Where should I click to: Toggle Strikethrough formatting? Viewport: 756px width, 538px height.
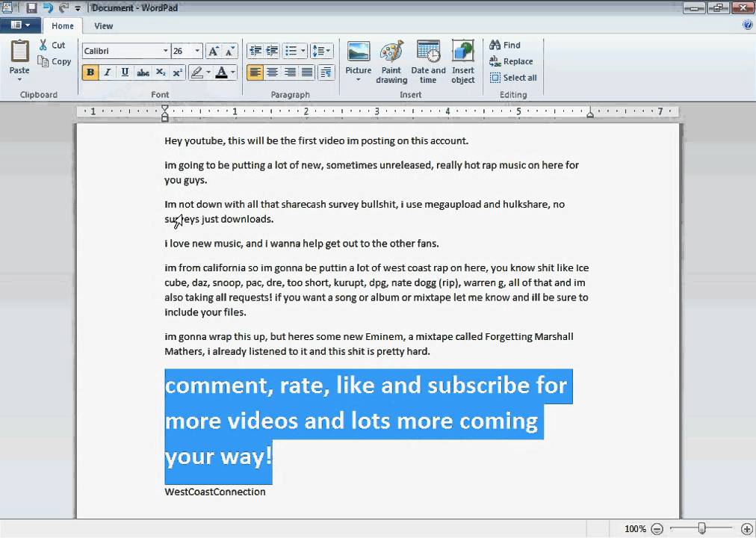pos(143,72)
